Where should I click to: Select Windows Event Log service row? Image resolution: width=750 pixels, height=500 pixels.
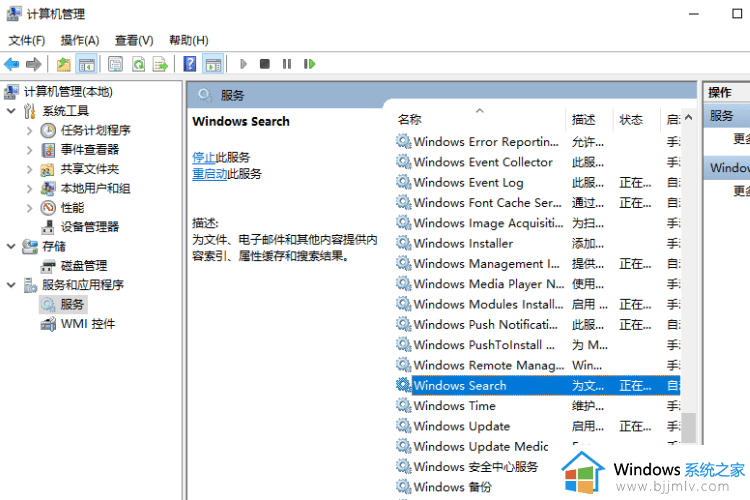pos(538,182)
